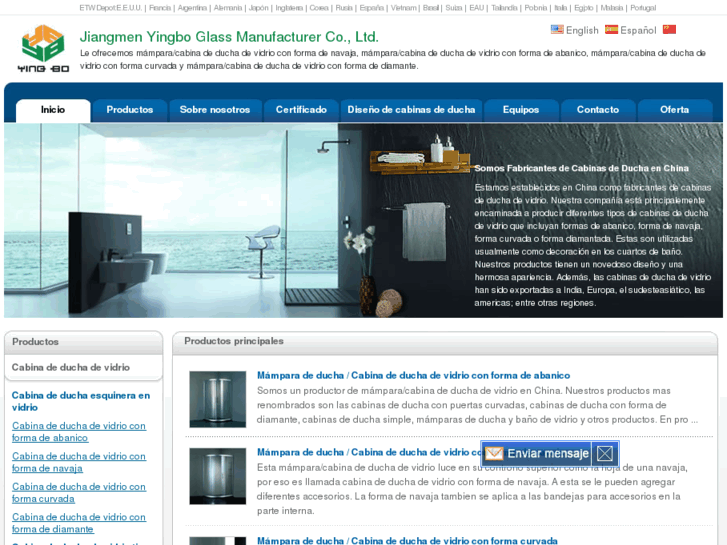
Task: Open the Vietnam country link
Action: point(403,8)
